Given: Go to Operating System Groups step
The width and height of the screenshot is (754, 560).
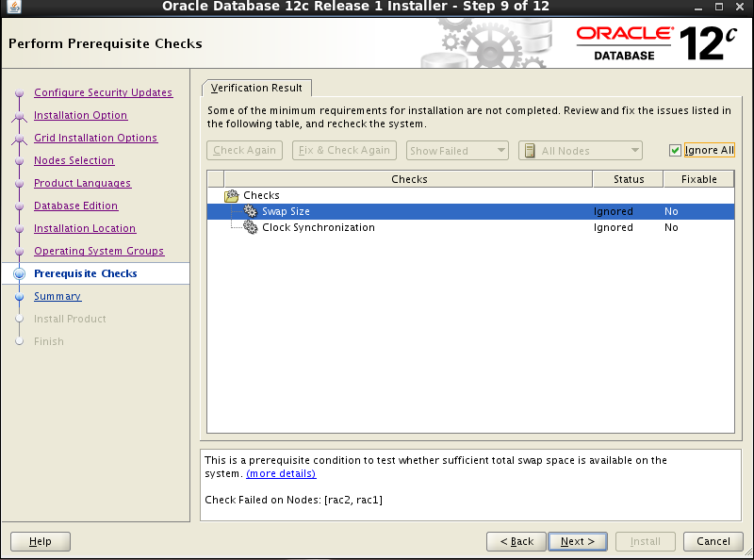Looking at the screenshot, I should point(99,251).
